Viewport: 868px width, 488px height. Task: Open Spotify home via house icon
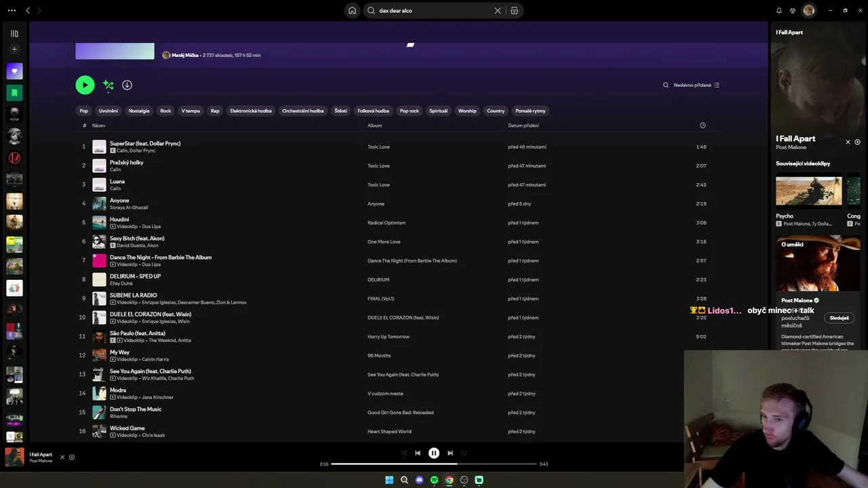352,11
